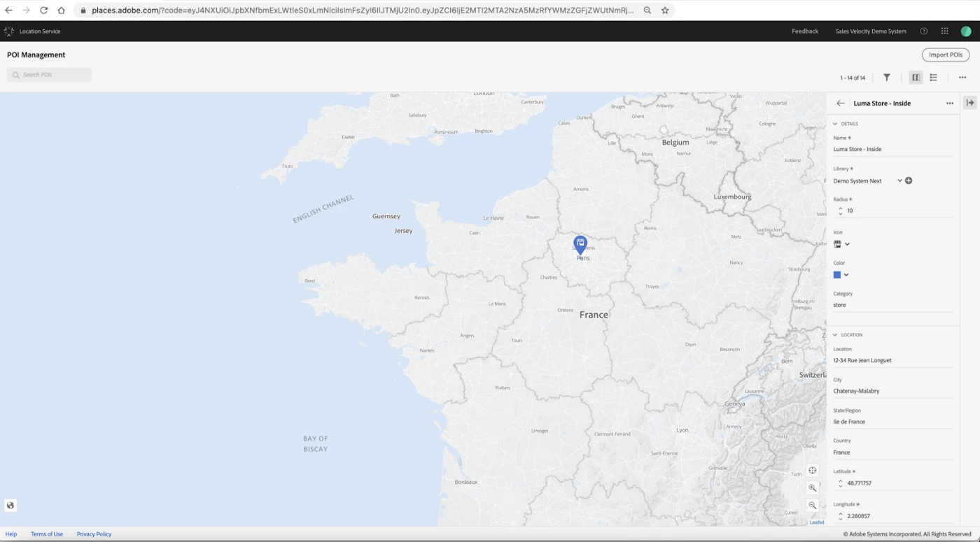
Task: Open the Sales Velocity Demo System org switcher
Action: pos(871,31)
